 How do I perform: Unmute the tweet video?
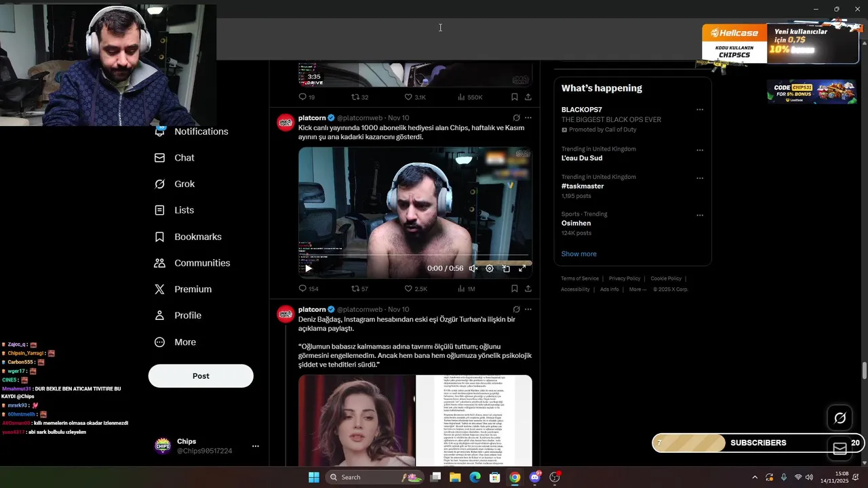(473, 268)
